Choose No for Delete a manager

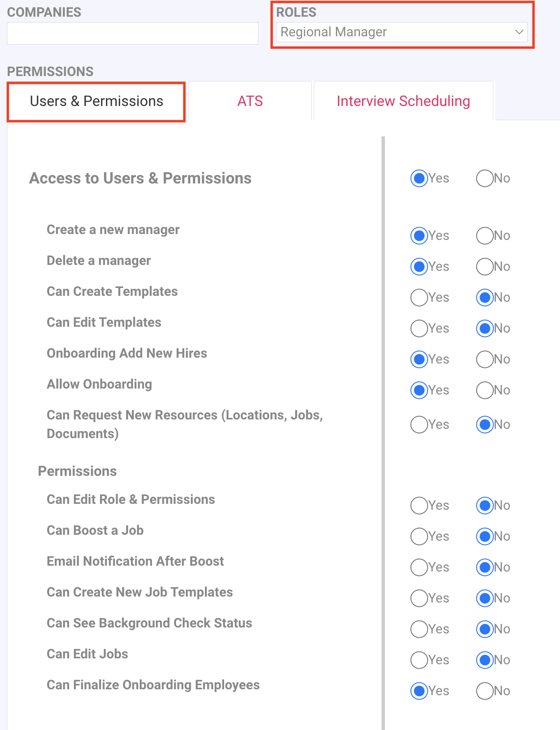[x=484, y=266]
